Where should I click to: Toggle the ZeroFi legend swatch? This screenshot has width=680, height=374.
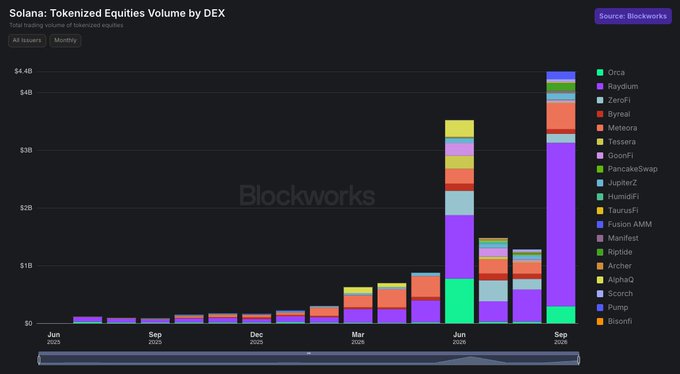[600, 100]
